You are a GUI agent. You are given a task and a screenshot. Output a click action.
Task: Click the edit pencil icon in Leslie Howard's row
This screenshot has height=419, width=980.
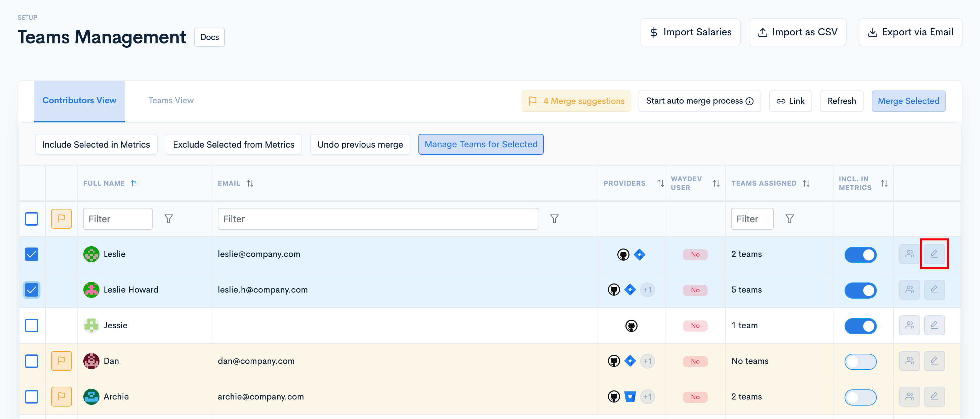934,290
